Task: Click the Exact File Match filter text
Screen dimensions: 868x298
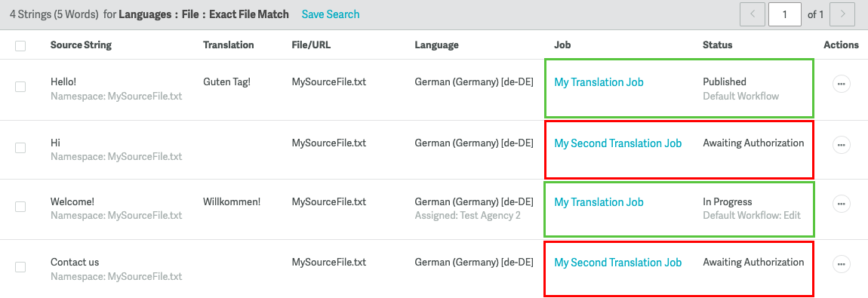Action: pyautogui.click(x=249, y=14)
